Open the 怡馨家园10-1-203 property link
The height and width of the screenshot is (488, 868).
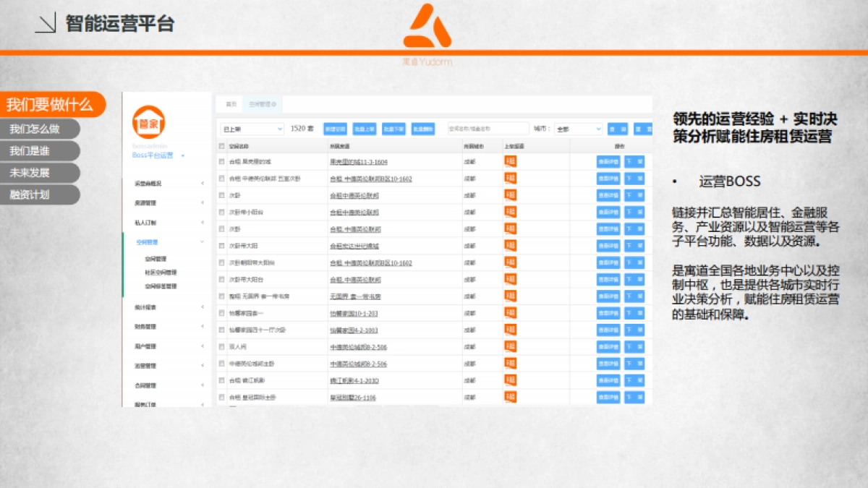[x=354, y=314]
